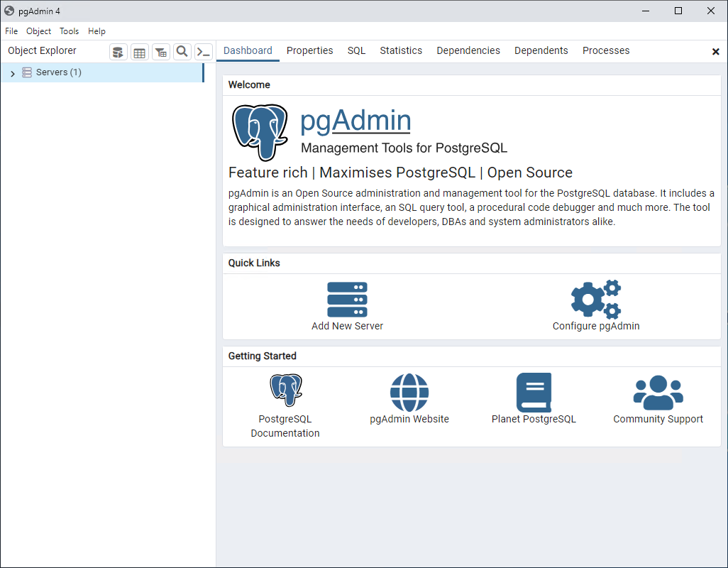Viewport: 728px width, 568px height.
Task: Switch to the Dependencies tab
Action: 468,50
